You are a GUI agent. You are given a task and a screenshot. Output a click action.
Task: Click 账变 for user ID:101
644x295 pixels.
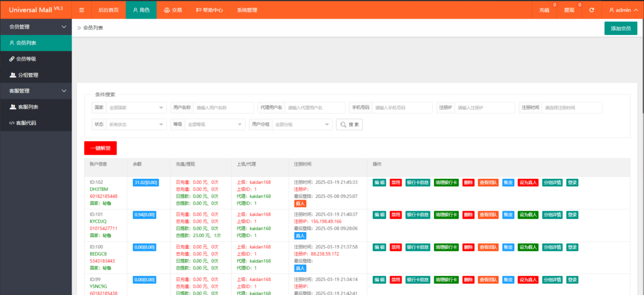point(508,215)
